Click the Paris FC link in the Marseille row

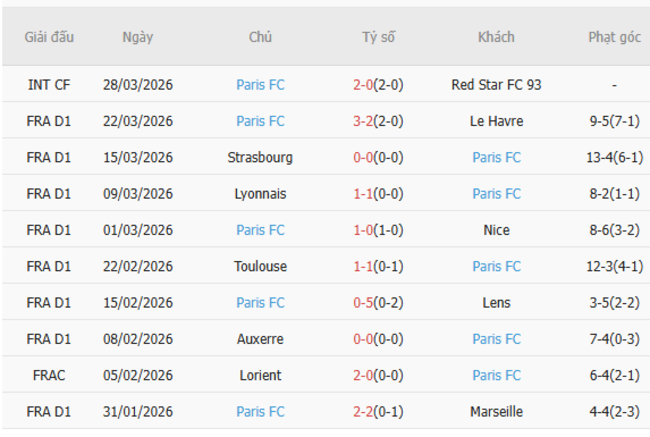(x=260, y=411)
